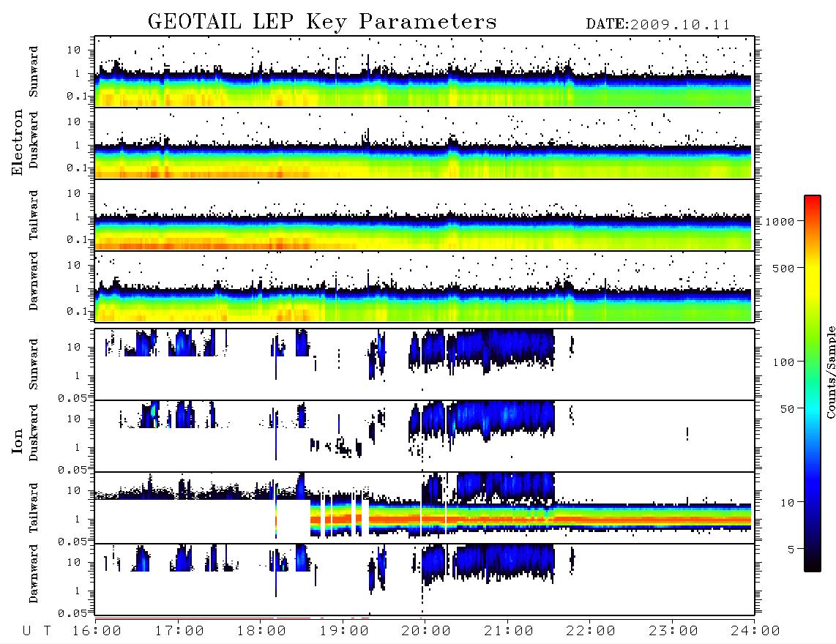This screenshot has height=644, width=836.
Task: Click the 50 tick on color bar
Action: coord(787,409)
